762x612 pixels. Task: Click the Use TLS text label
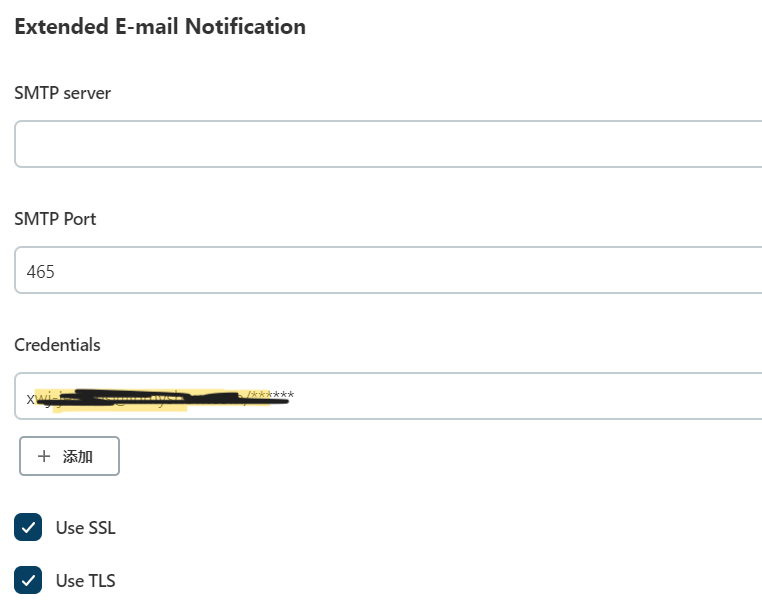[86, 581]
